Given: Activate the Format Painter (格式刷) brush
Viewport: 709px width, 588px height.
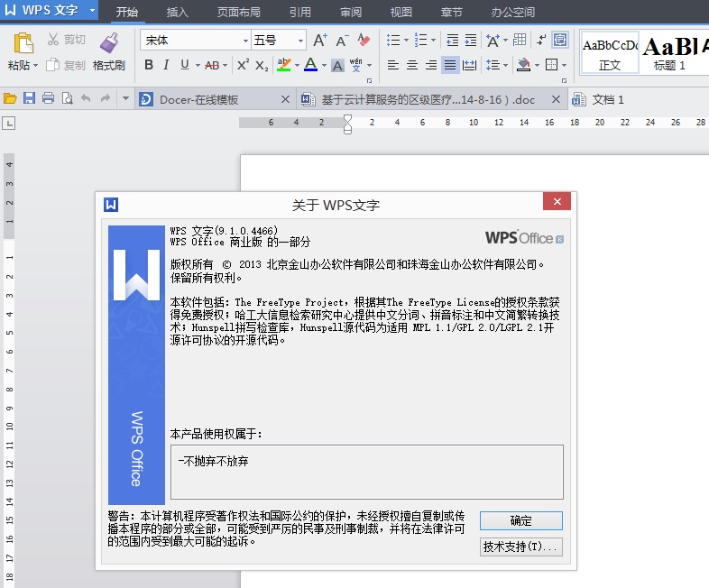Looking at the screenshot, I should (109, 43).
